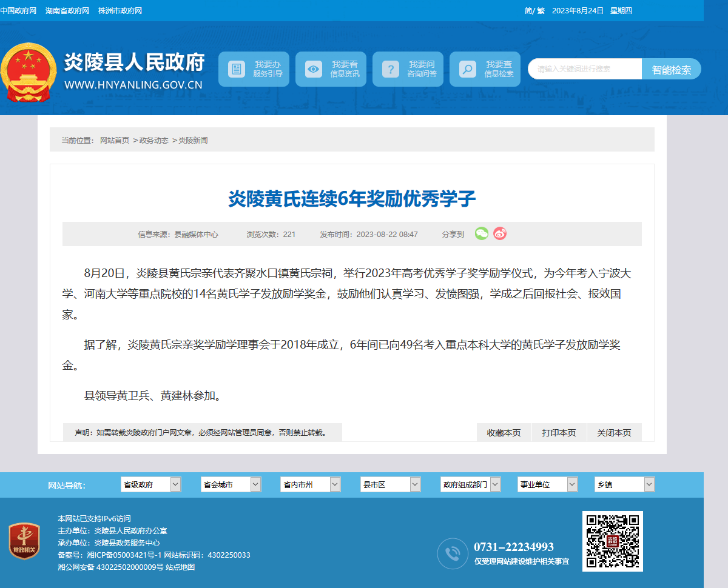
Task: Click the national emblem logo
Action: pos(29,73)
